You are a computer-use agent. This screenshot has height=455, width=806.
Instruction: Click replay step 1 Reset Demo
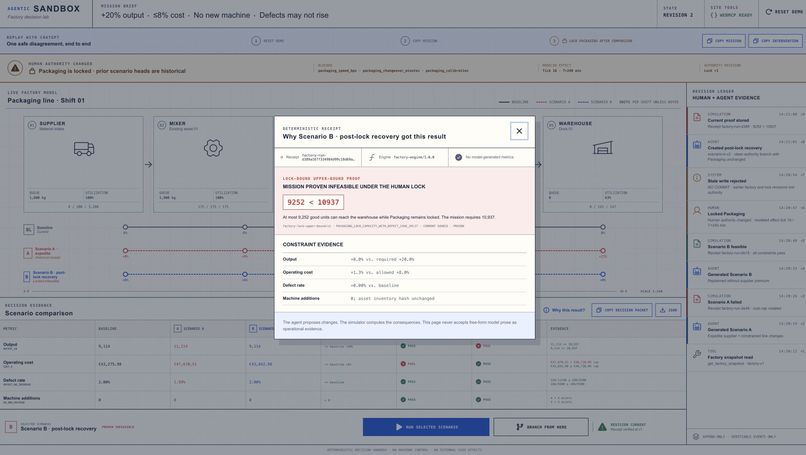point(267,41)
